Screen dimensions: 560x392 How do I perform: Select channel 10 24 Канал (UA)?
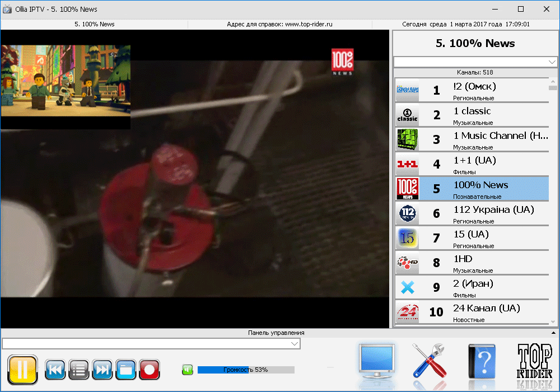tap(472, 312)
